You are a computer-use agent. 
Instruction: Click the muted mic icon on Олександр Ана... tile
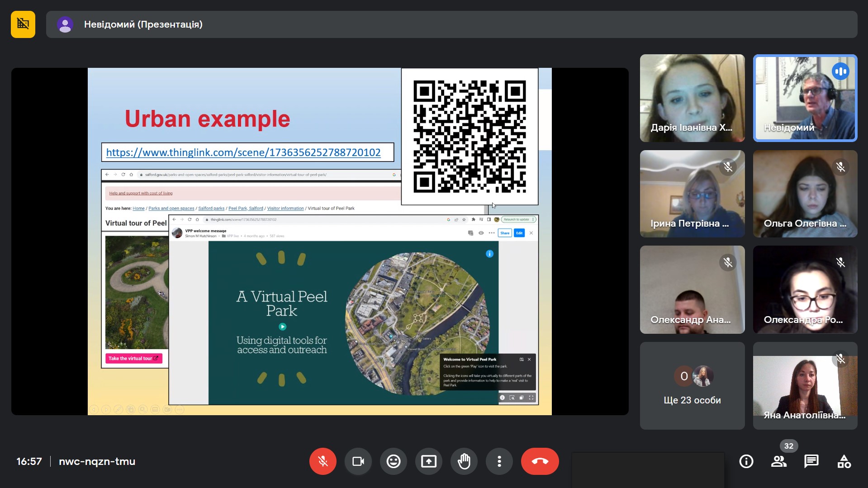click(x=728, y=262)
